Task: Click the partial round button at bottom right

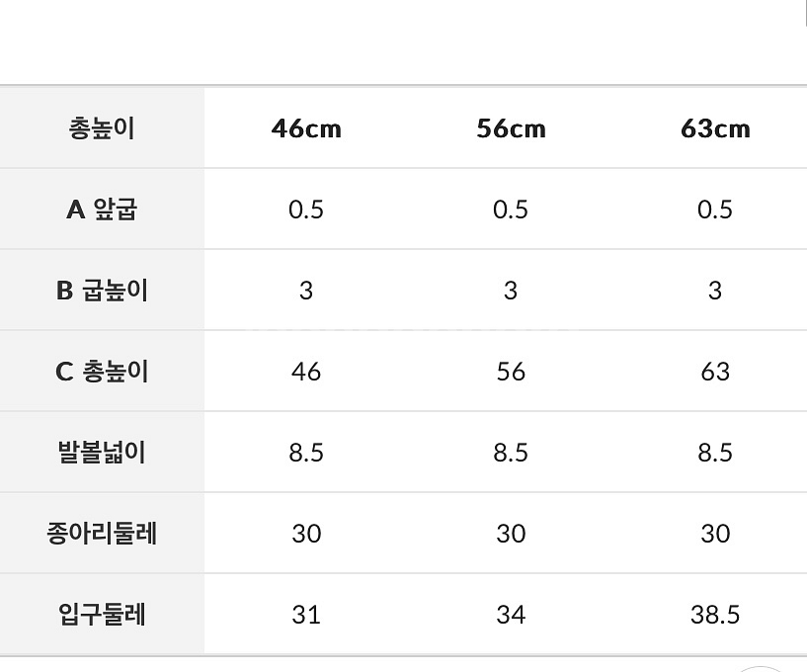Action: pyautogui.click(x=763, y=667)
